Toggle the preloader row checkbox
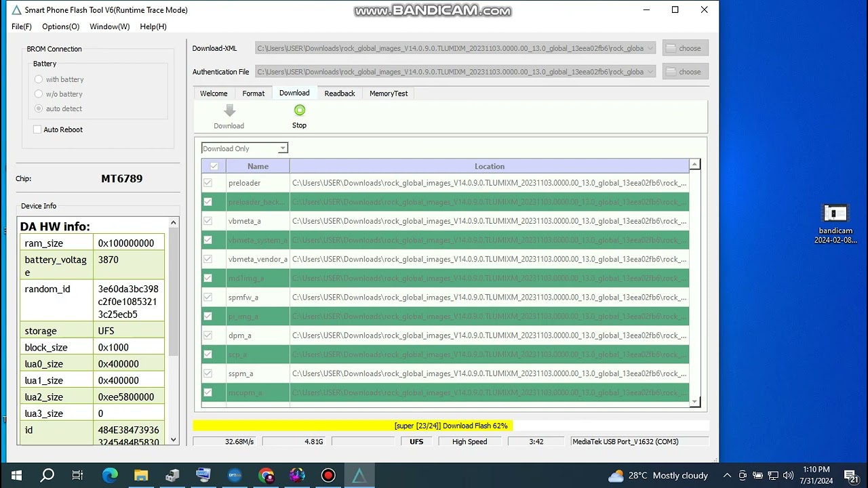This screenshot has width=868, height=488. (208, 183)
